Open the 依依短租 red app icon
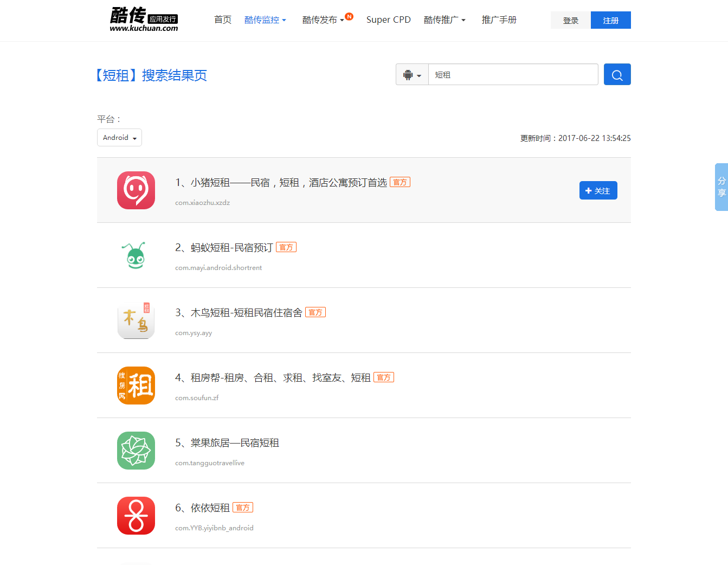The height and width of the screenshot is (565, 728). 136,516
